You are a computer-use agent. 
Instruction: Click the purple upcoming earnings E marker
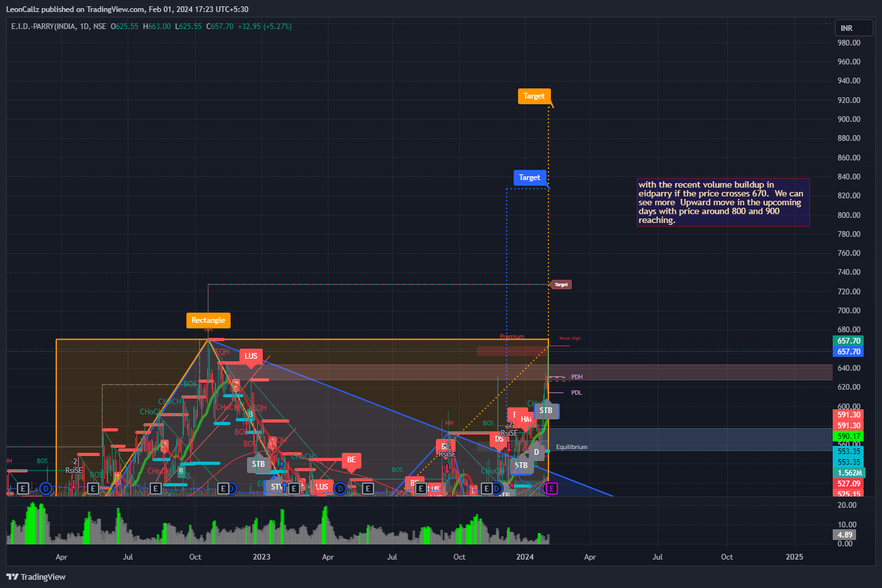[x=552, y=488]
